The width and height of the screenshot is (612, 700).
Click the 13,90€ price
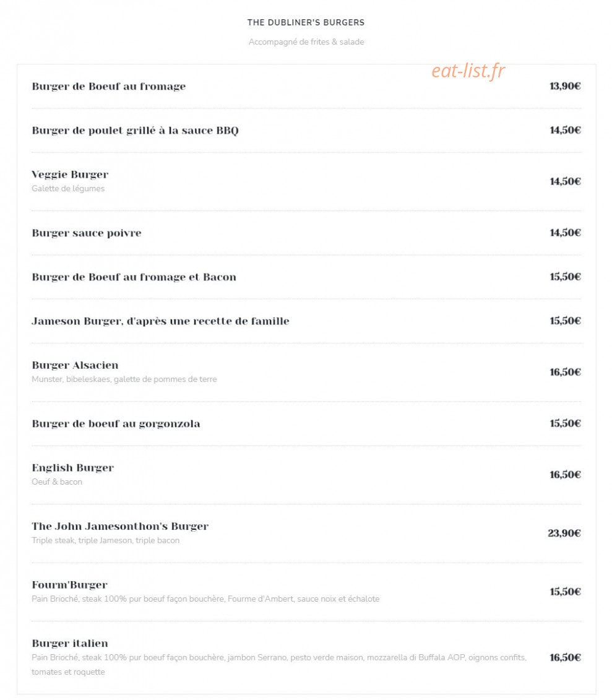point(565,85)
